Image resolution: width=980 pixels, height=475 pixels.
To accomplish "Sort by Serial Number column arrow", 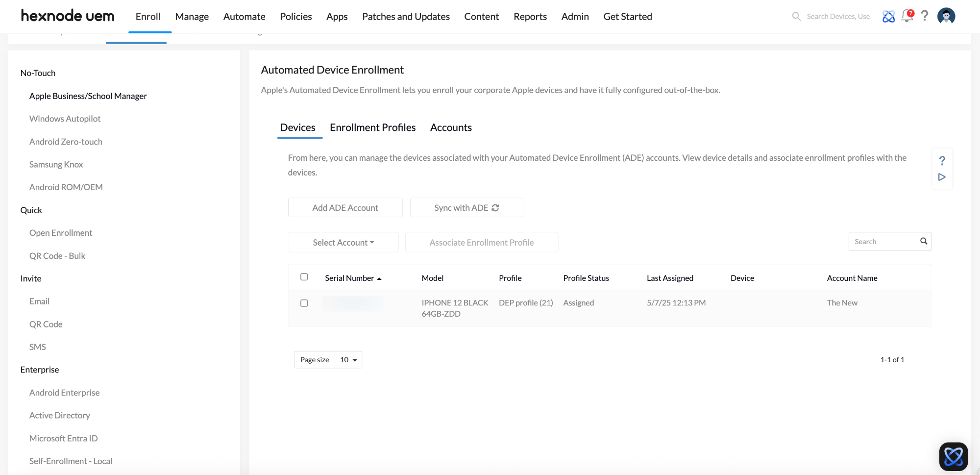I will (x=379, y=278).
